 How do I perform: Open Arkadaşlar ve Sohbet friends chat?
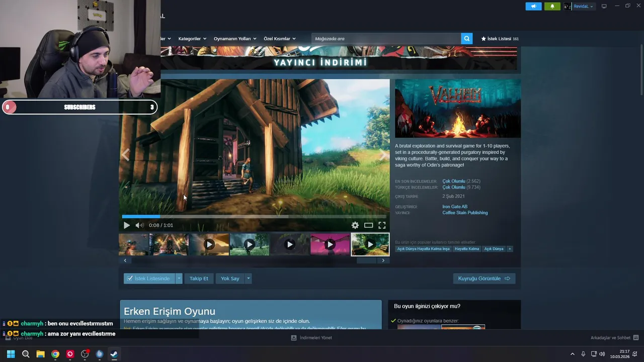[x=614, y=338]
